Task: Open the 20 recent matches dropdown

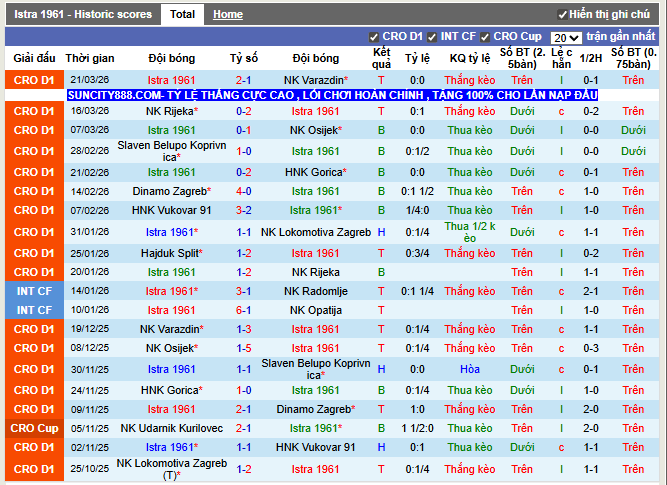Action: 565,37
